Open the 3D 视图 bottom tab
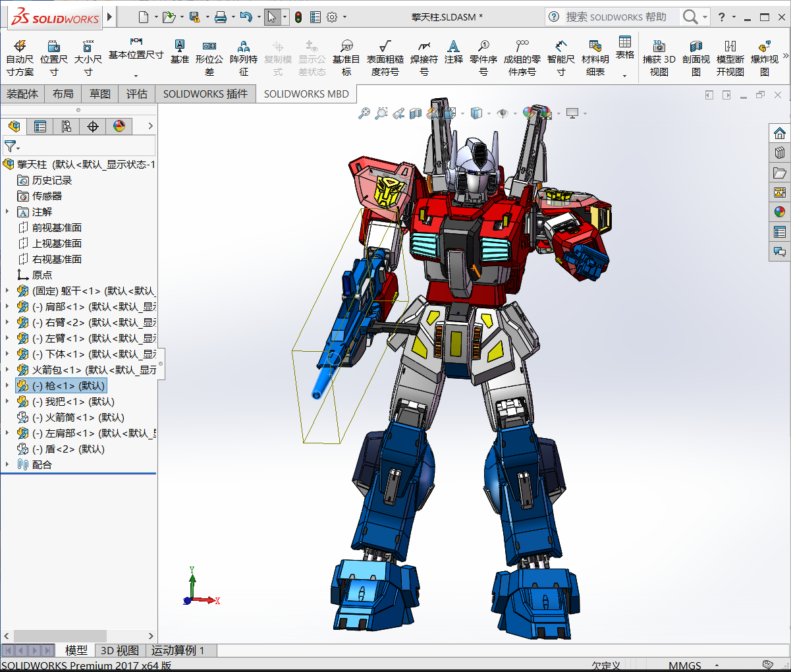791x672 pixels. point(120,650)
